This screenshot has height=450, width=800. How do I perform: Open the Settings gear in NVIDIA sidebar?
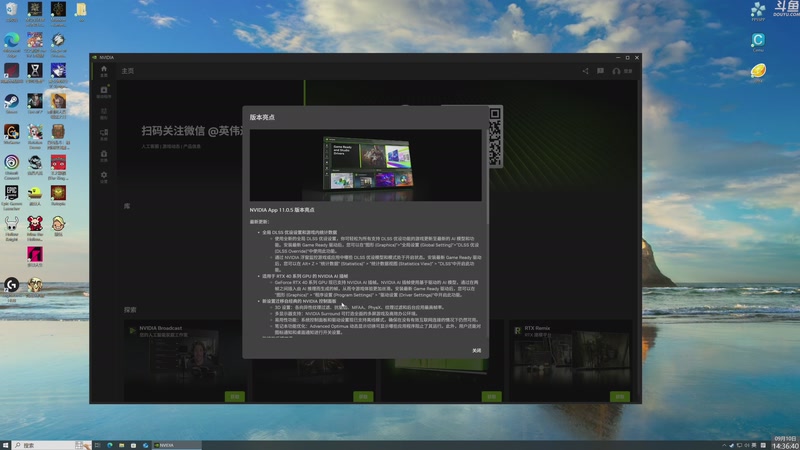(104, 177)
